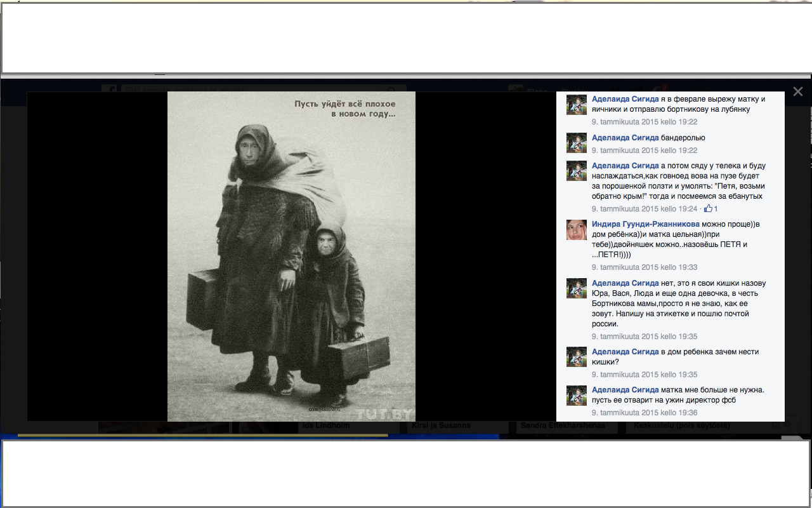Open Аделаида Сигида's name in first comment
812x508 pixels.
625,99
